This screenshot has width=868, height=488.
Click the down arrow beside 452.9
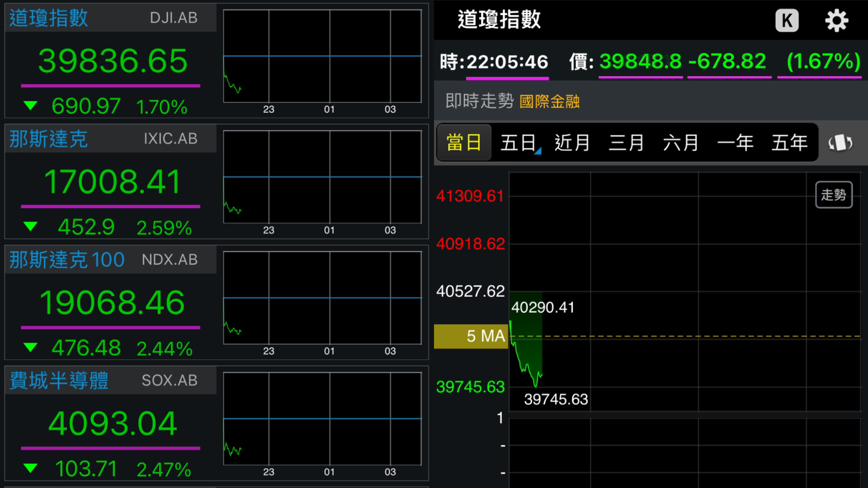pyautogui.click(x=30, y=226)
